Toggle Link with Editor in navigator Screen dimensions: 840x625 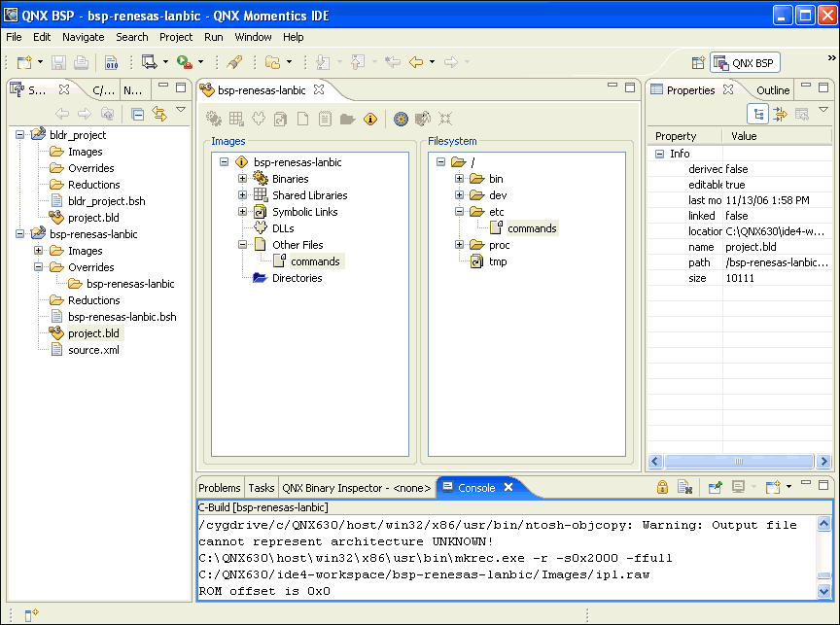click(x=159, y=114)
